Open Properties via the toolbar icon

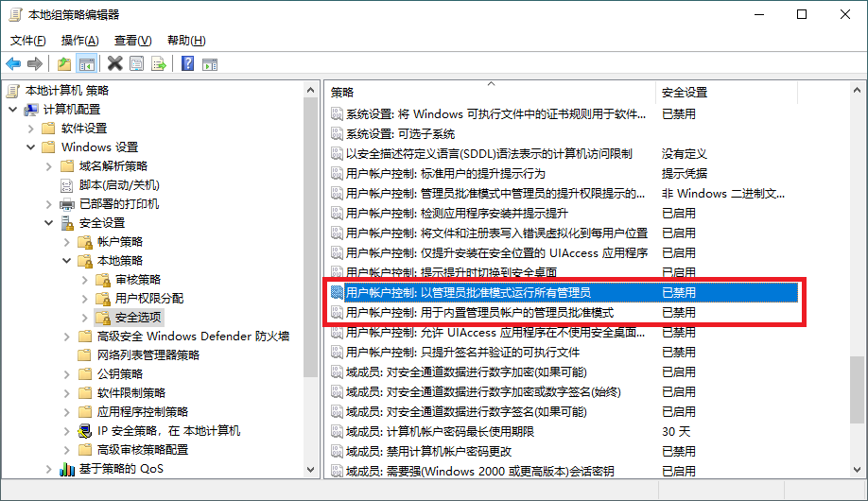(137, 64)
